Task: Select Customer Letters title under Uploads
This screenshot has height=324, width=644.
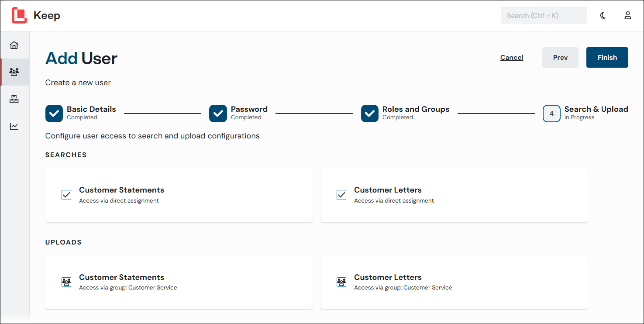Action: coord(388,277)
